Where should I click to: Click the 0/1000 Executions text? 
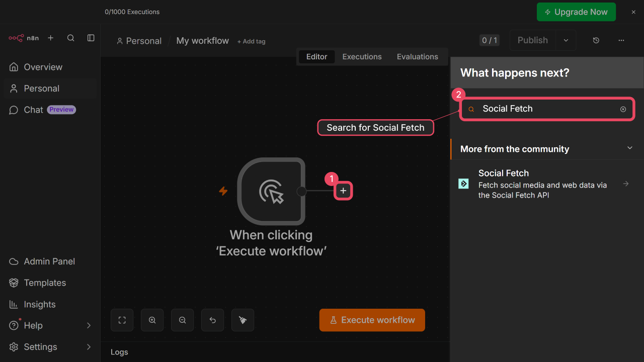[x=132, y=12]
